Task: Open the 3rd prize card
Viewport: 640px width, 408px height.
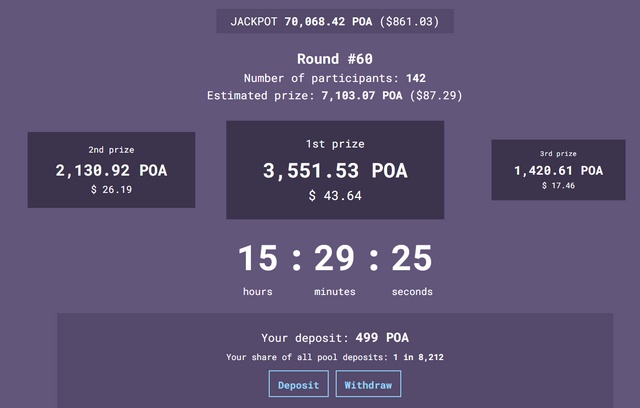Action: [x=558, y=170]
